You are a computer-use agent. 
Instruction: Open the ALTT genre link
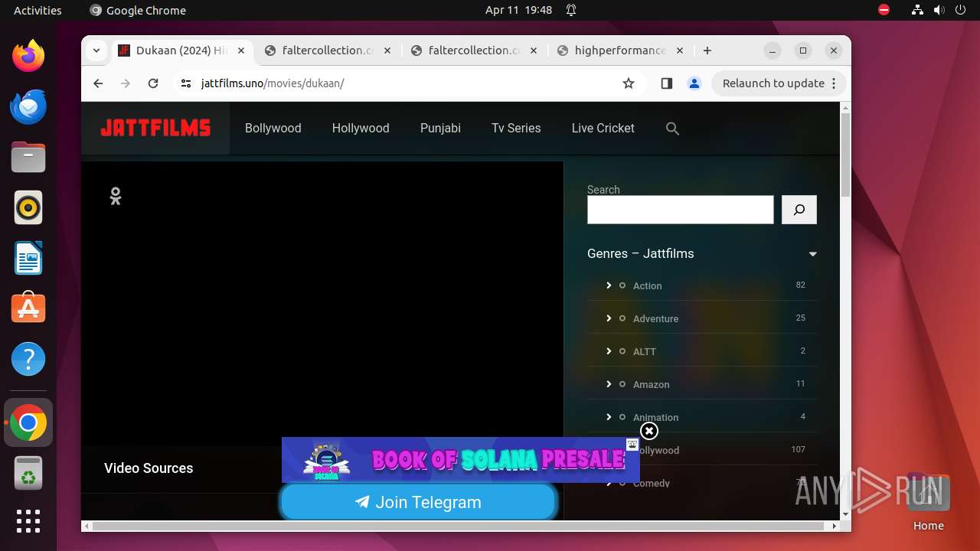click(645, 351)
